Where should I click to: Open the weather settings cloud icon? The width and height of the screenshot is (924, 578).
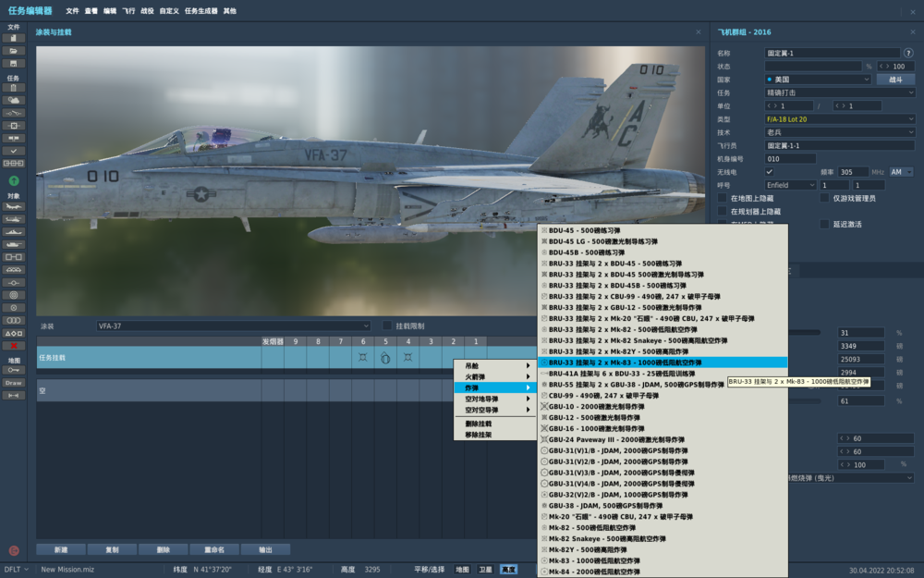(14, 100)
